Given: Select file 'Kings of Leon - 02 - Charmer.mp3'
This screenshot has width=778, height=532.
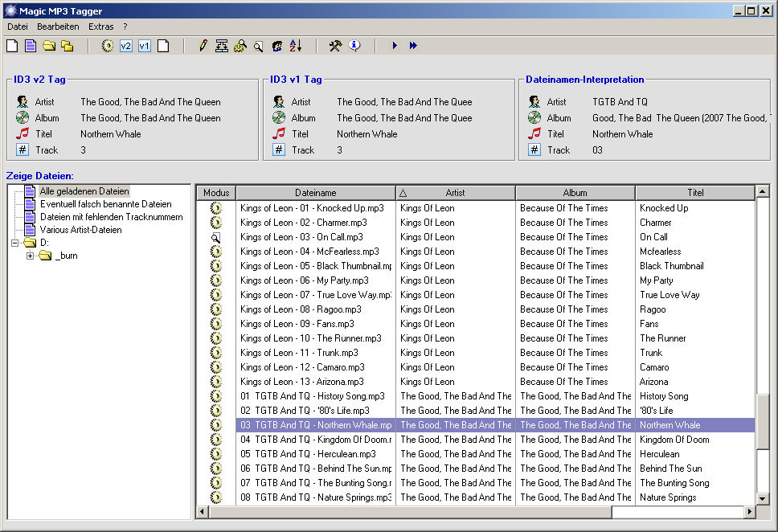Looking at the screenshot, I should [x=304, y=223].
